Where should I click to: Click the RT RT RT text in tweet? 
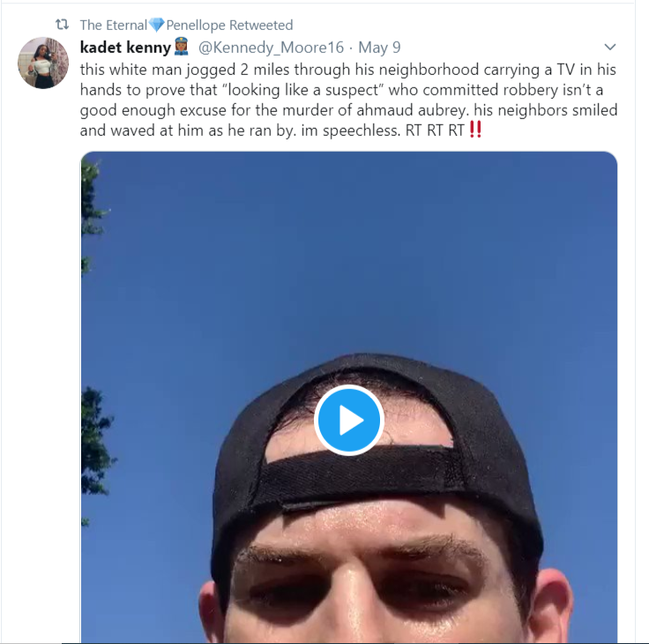click(435, 131)
